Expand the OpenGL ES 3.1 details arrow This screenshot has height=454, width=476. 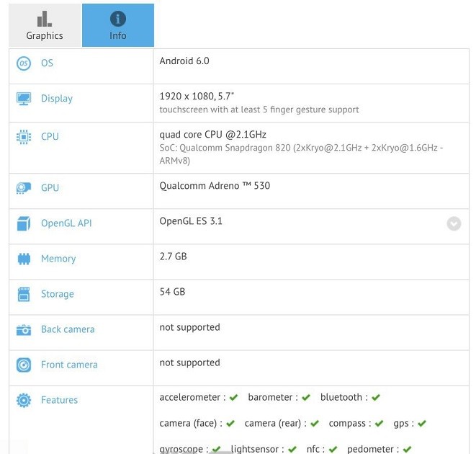454,223
